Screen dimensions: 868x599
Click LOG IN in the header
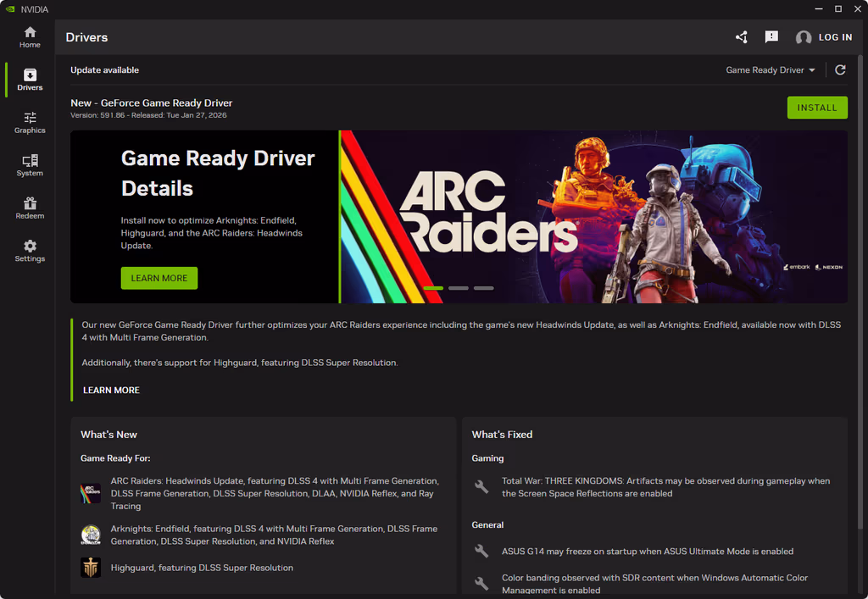click(x=824, y=37)
